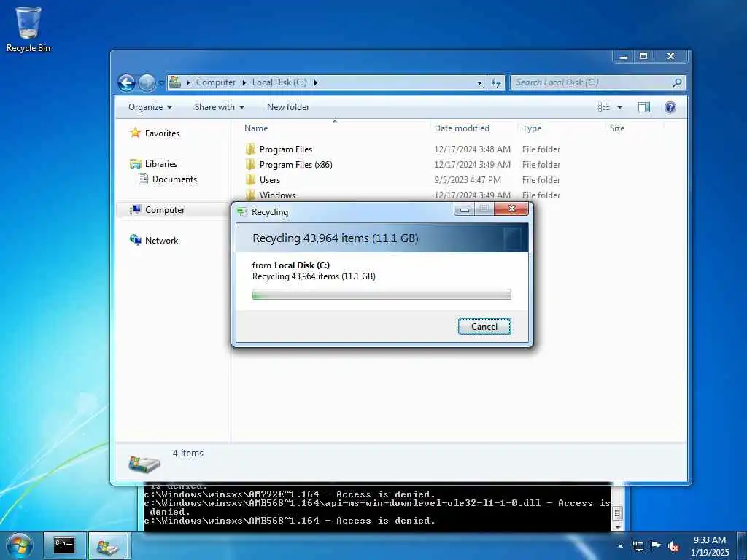The height and width of the screenshot is (560, 747).
Task: Expand arrow after Local Disk (C:) breadcrumb
Action: 315,82
